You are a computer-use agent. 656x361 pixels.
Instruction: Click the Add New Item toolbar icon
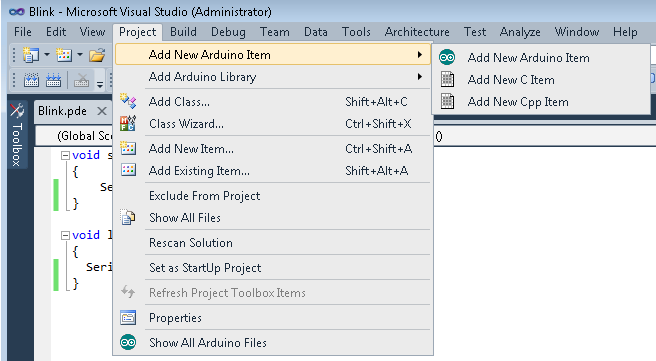(64, 55)
